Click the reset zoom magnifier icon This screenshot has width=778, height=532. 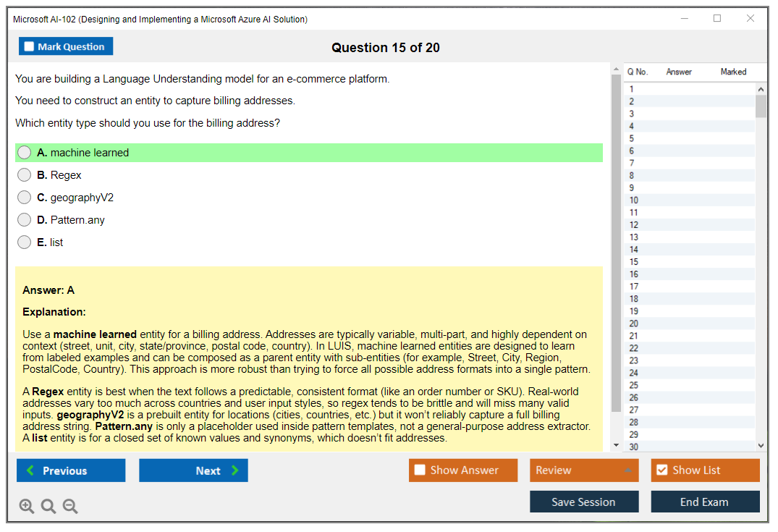pyautogui.click(x=48, y=507)
